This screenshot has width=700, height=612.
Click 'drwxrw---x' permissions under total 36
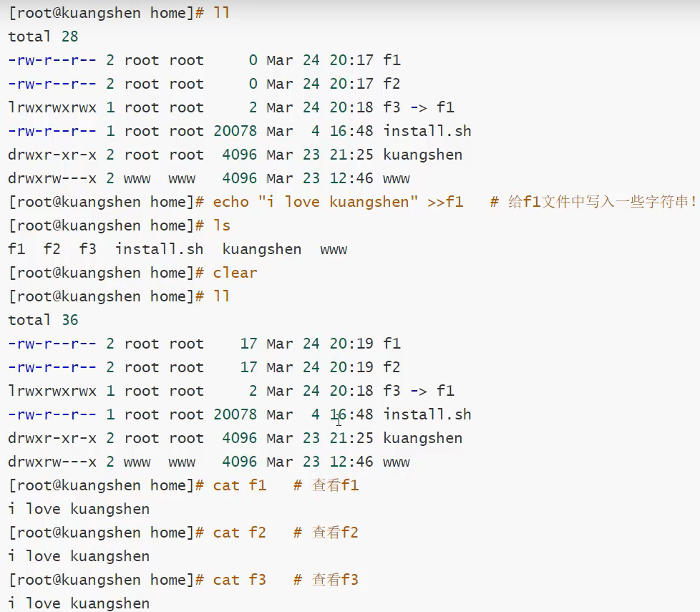(52, 462)
